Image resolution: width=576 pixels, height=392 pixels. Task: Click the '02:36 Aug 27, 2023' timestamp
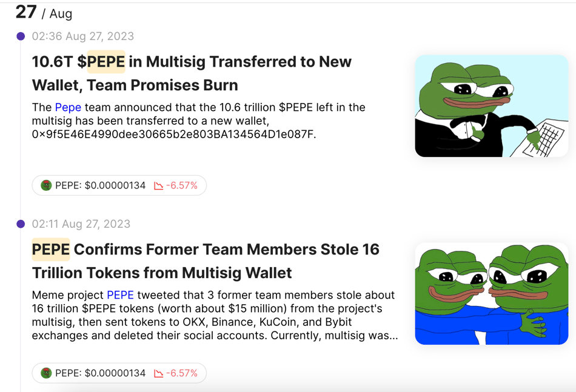pyautogui.click(x=83, y=36)
